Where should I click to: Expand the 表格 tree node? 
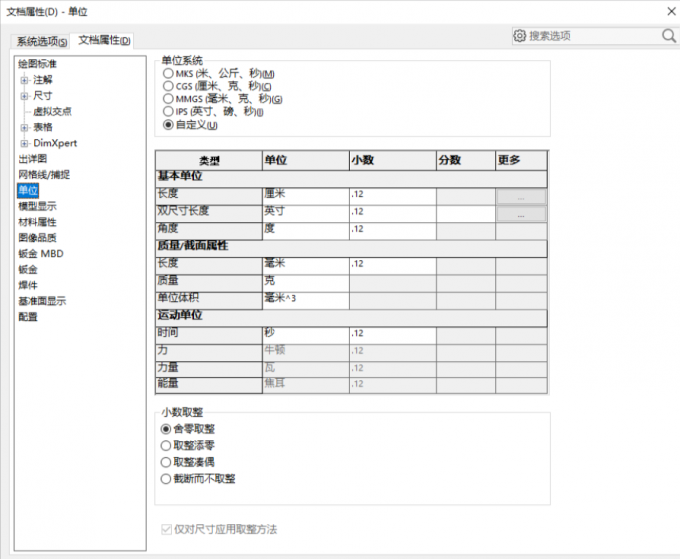24,127
